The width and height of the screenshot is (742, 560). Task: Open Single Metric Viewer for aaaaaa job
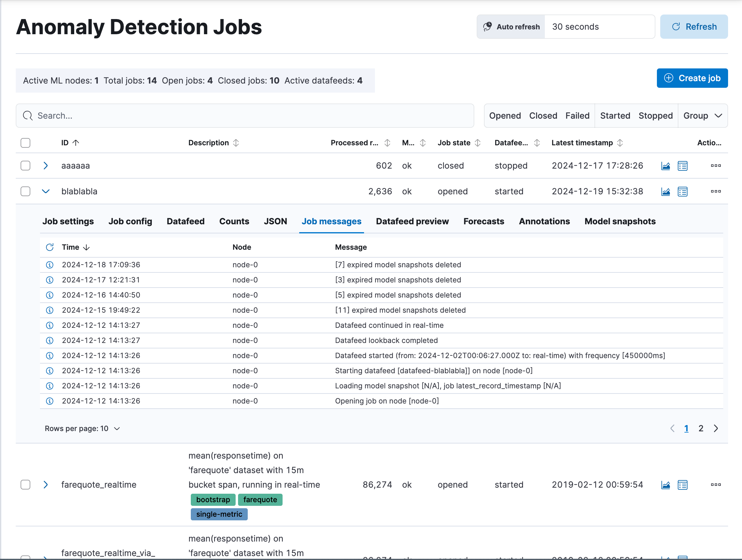point(665,166)
